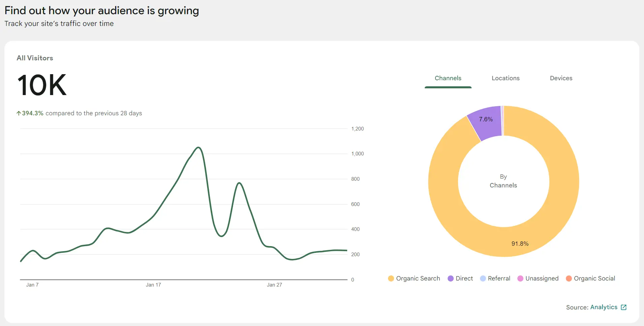644x326 pixels.
Task: Click the highest peak on the visitors line
Action: 199,147
